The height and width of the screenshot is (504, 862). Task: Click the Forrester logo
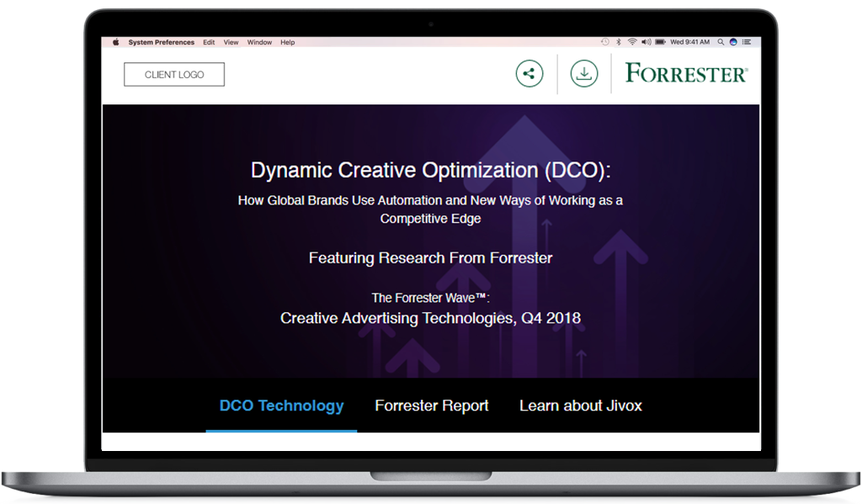(687, 73)
